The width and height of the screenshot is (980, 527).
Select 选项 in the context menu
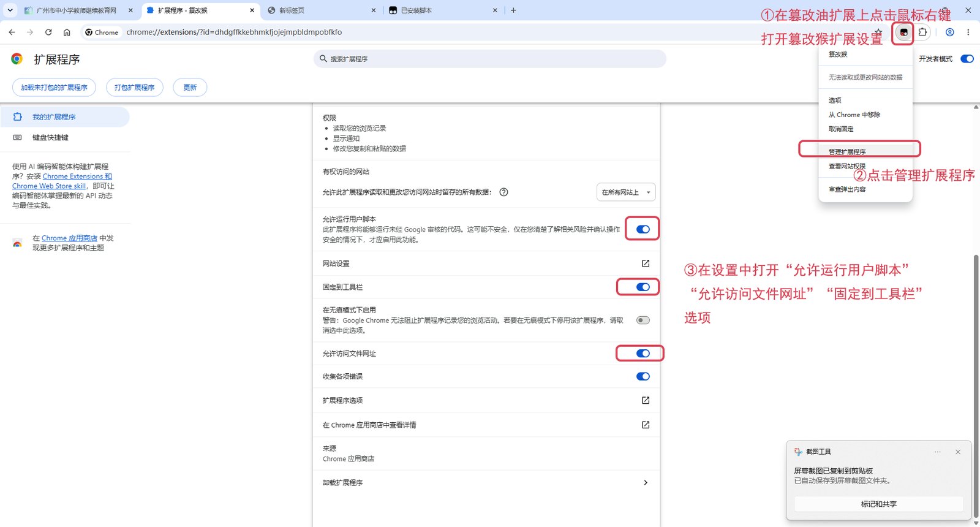(865, 100)
